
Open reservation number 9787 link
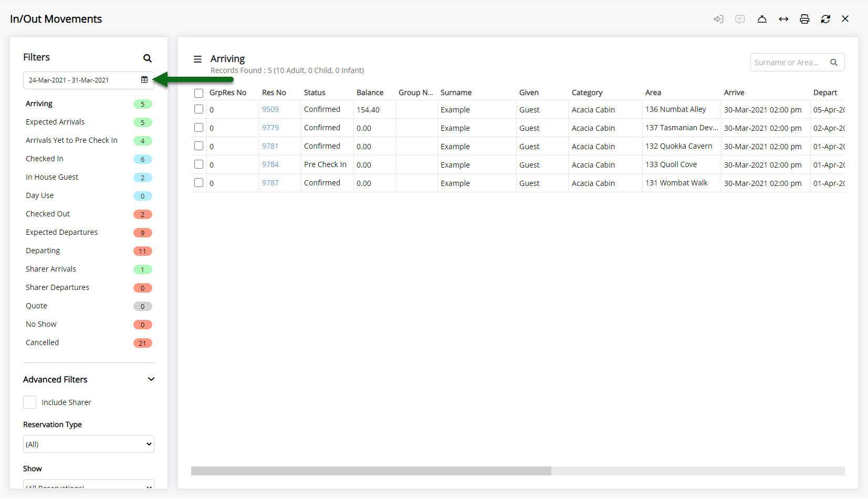point(270,183)
